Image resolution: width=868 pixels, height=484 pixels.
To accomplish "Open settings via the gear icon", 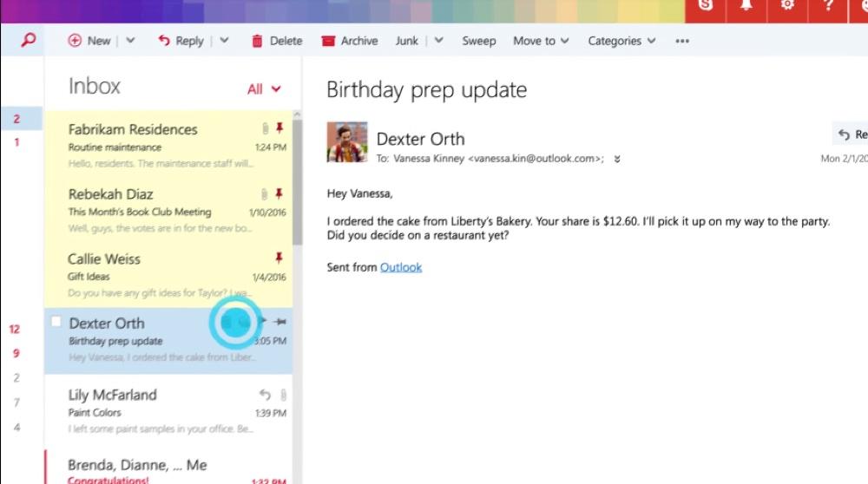I will (x=787, y=5).
